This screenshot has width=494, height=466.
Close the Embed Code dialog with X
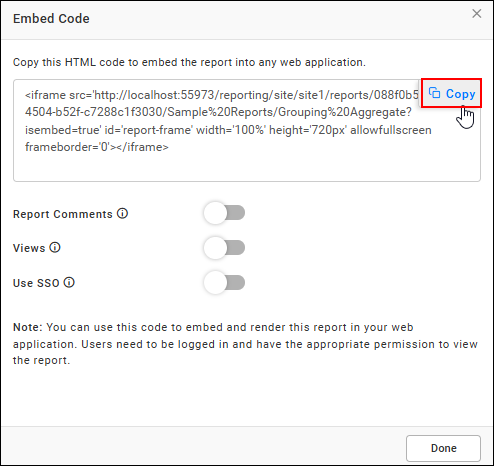[477, 14]
